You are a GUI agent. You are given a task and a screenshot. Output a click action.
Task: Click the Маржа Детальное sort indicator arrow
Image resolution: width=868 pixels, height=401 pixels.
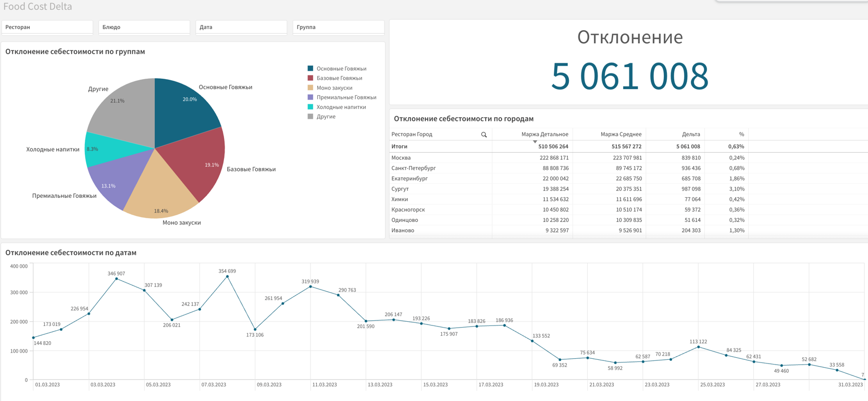point(535,142)
